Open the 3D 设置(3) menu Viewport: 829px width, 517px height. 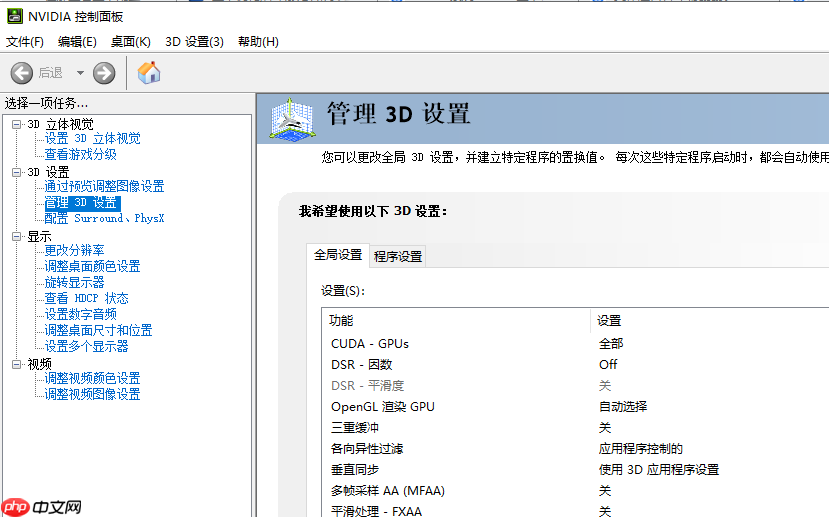194,42
